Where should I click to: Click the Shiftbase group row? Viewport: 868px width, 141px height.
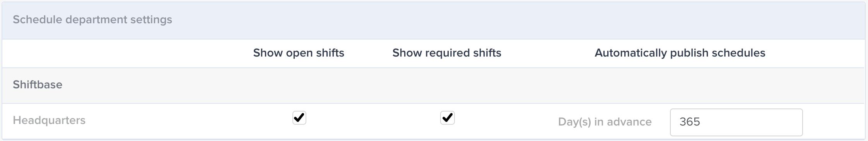(x=433, y=85)
